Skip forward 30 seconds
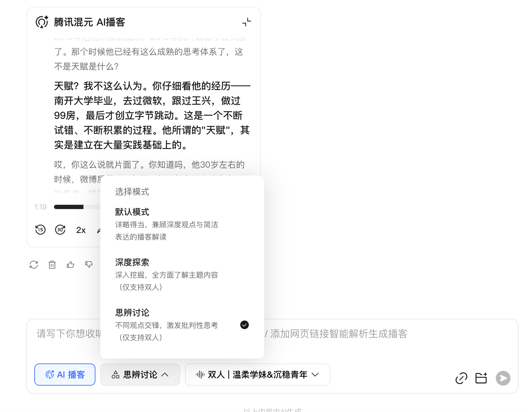532x412 pixels. click(60, 230)
